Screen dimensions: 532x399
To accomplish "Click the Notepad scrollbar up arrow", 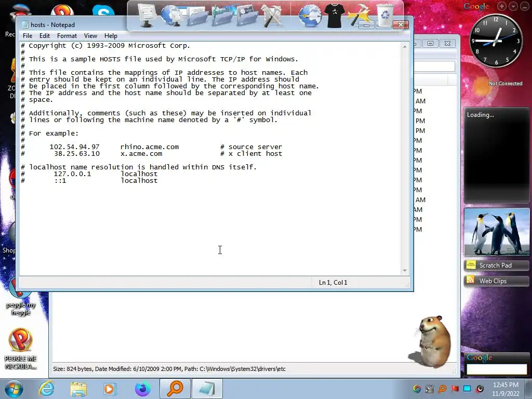I will [405, 46].
